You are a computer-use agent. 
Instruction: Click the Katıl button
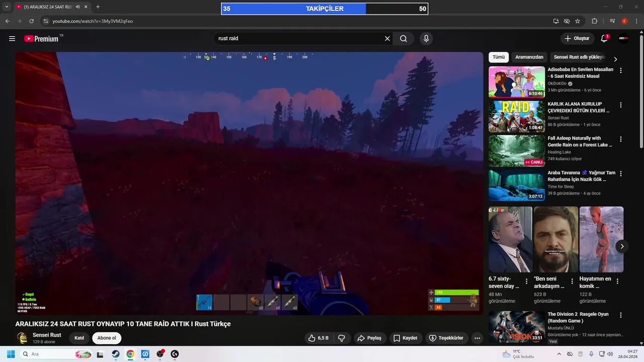coord(79,338)
